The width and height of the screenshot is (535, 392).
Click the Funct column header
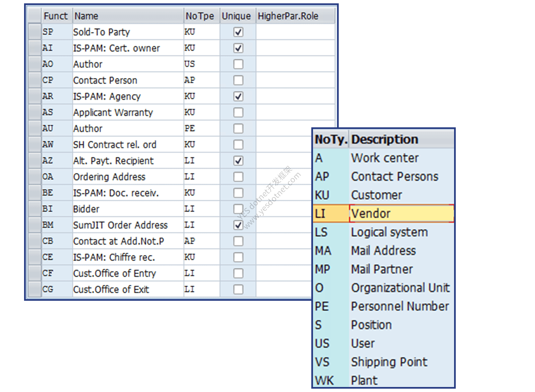tap(57, 16)
